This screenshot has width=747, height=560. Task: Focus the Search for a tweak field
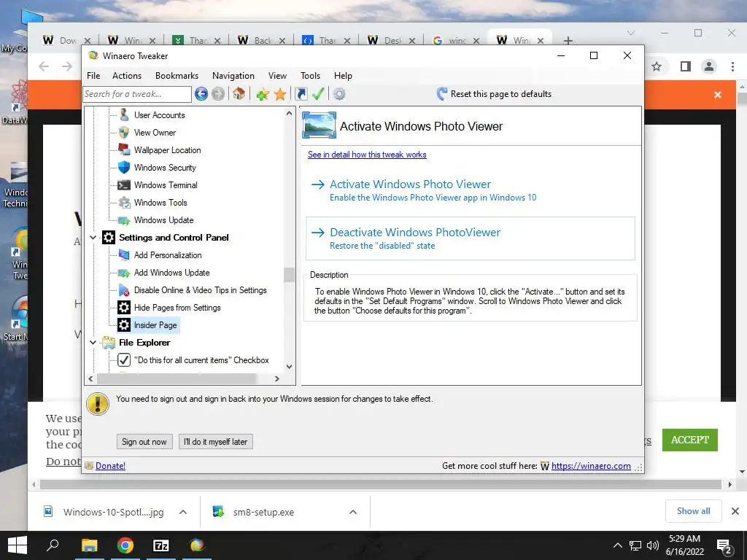[137, 94]
